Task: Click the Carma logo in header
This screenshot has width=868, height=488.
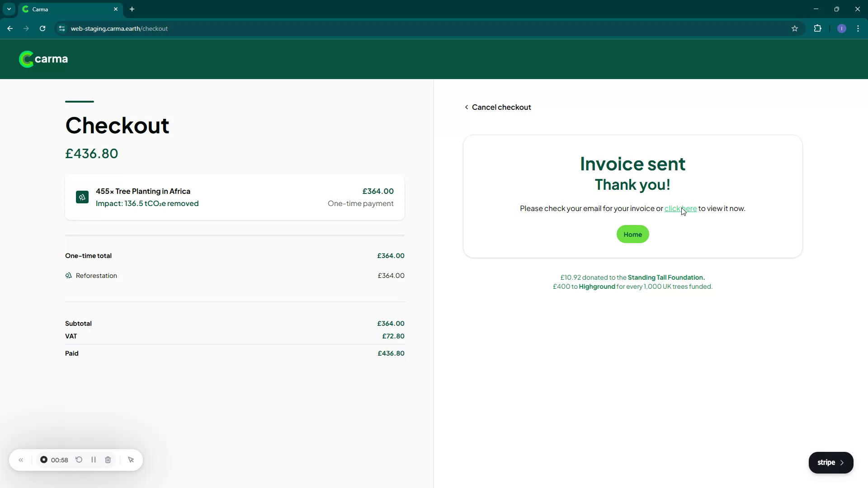Action: point(43,59)
